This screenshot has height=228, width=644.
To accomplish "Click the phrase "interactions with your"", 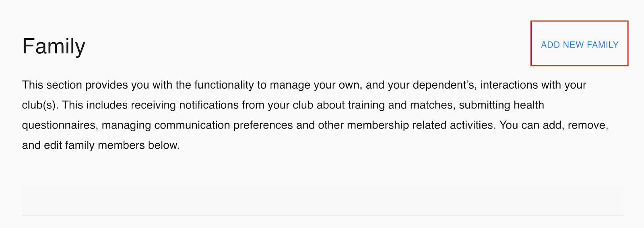I will coord(533,85).
